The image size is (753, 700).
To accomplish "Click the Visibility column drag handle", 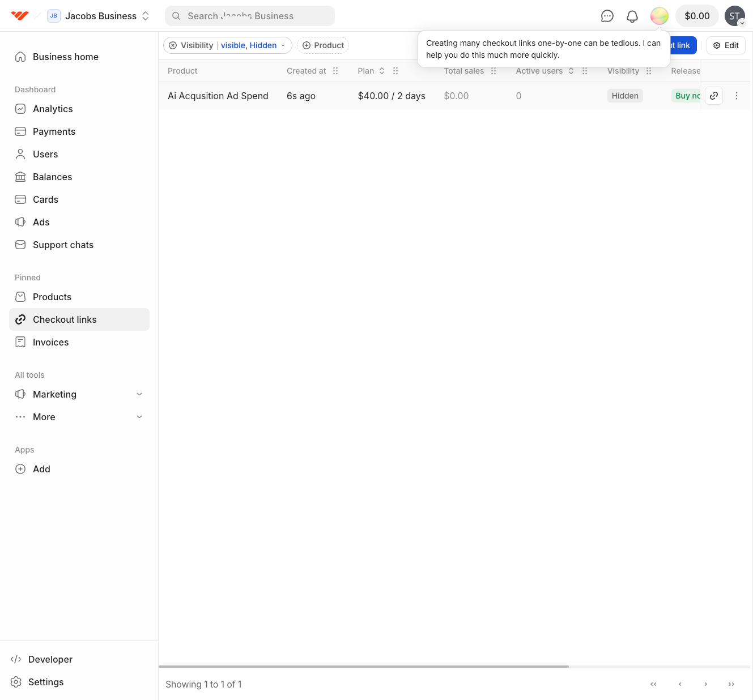I will tap(649, 71).
